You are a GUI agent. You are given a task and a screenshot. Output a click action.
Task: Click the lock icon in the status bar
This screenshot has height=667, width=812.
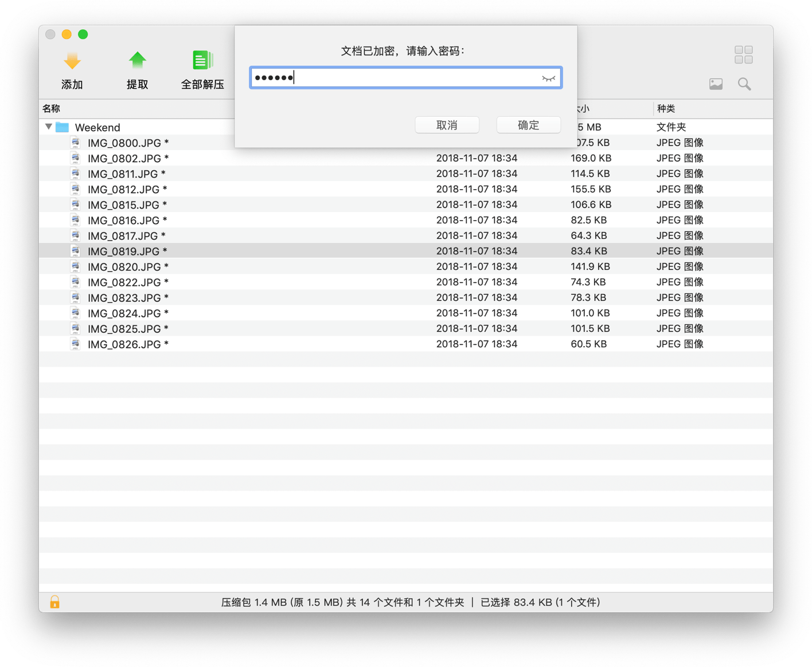click(x=54, y=602)
